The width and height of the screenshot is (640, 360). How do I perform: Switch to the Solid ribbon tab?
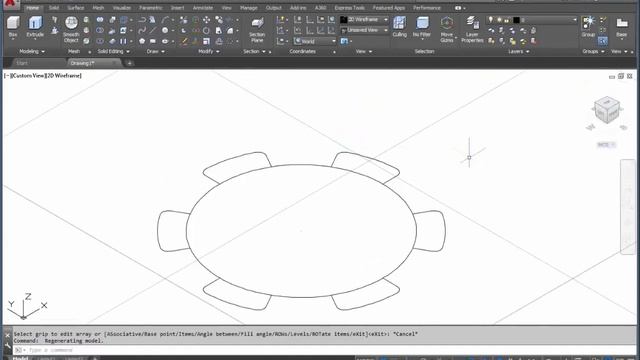tap(54, 8)
